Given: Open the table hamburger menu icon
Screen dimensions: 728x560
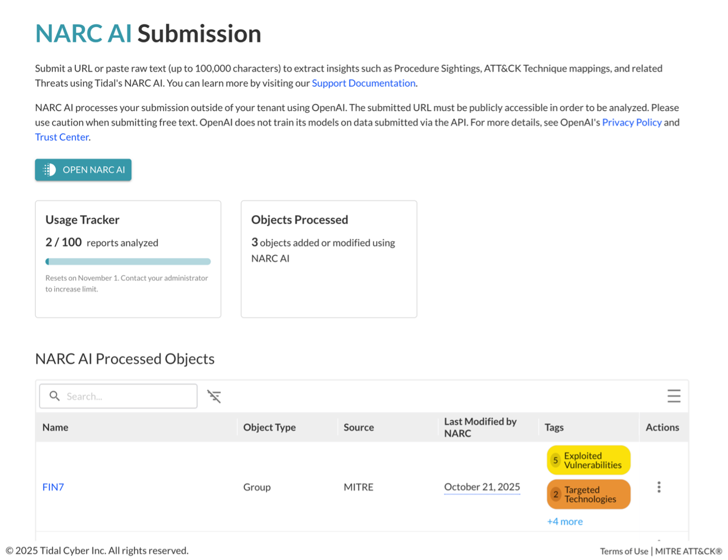Looking at the screenshot, I should click(673, 396).
